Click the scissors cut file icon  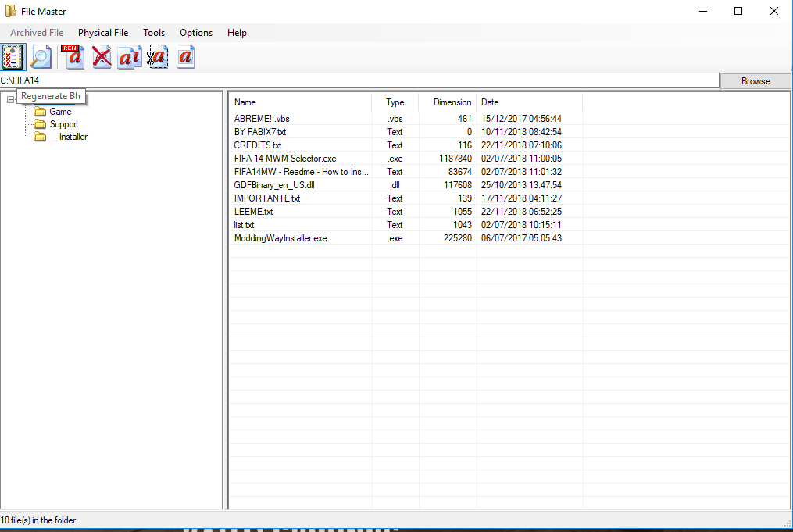157,57
